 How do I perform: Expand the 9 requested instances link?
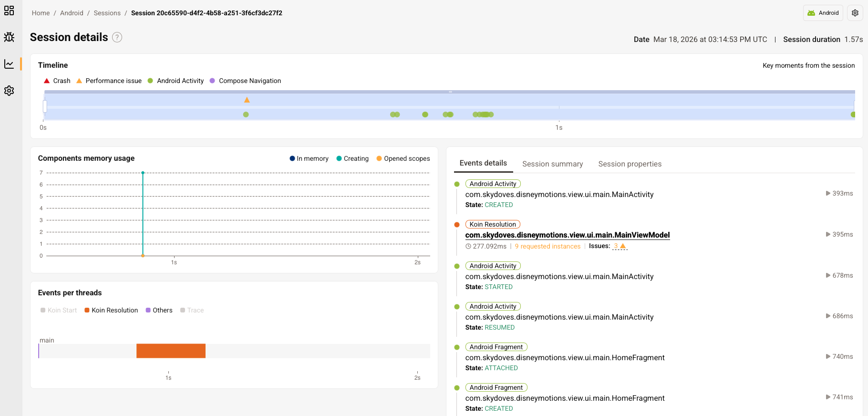(x=548, y=247)
